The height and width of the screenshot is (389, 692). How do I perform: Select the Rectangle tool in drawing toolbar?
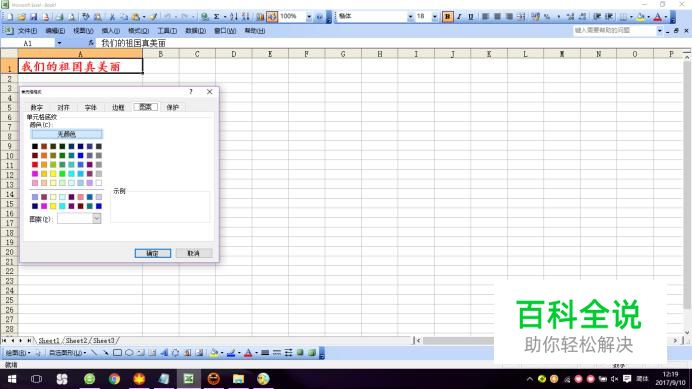point(117,353)
